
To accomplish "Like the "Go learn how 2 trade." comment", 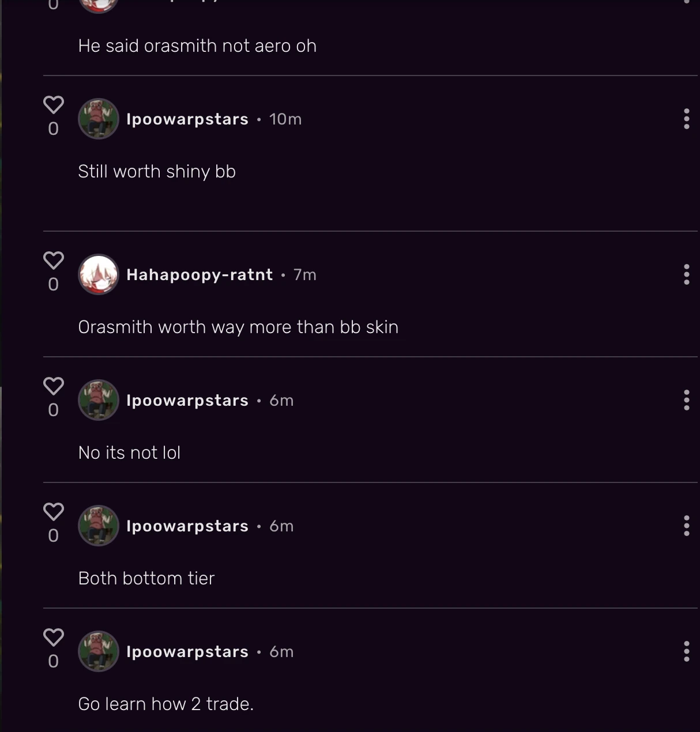I will (53, 637).
